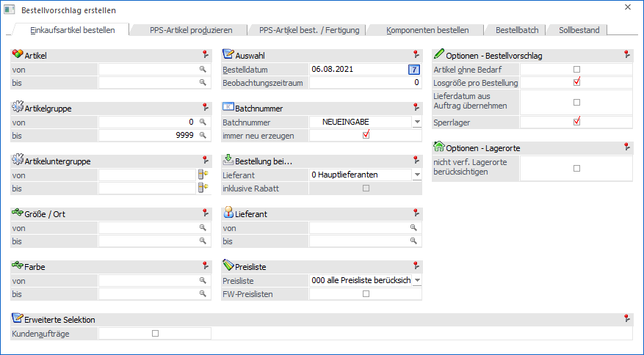Click pin icon on Erweiterte Selektion header
The image size is (644, 355).
pos(627,318)
